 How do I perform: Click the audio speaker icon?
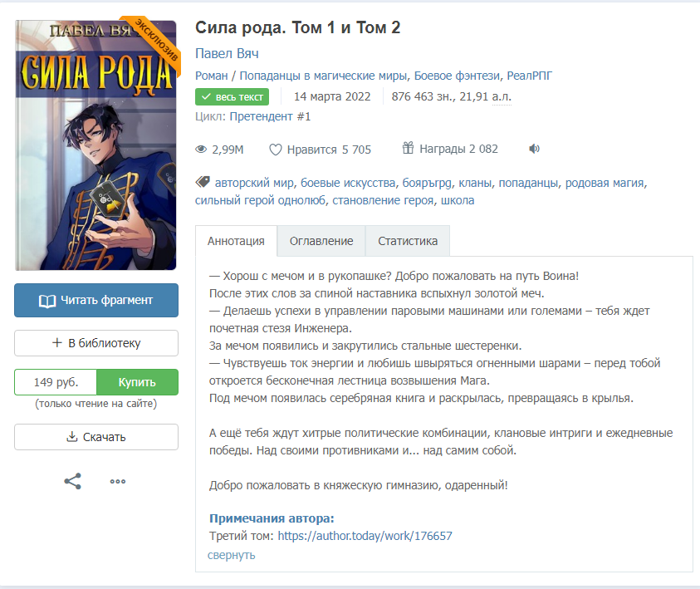[x=535, y=149]
